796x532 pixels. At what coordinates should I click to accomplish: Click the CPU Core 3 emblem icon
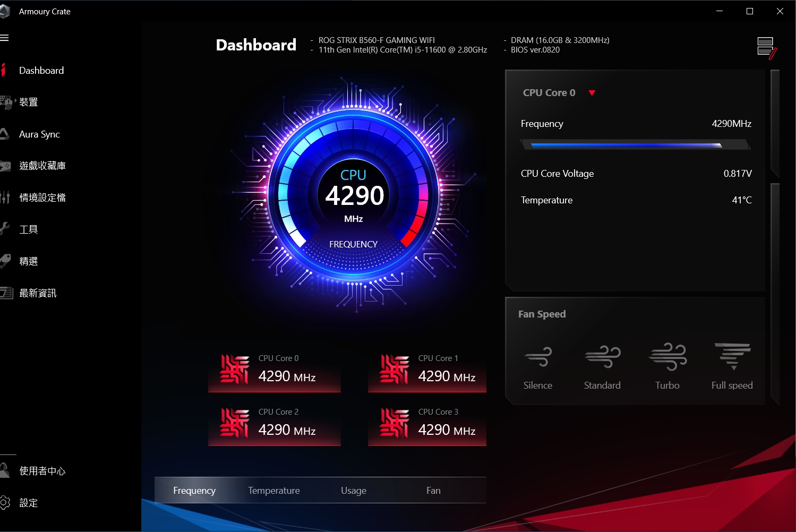[x=395, y=423]
